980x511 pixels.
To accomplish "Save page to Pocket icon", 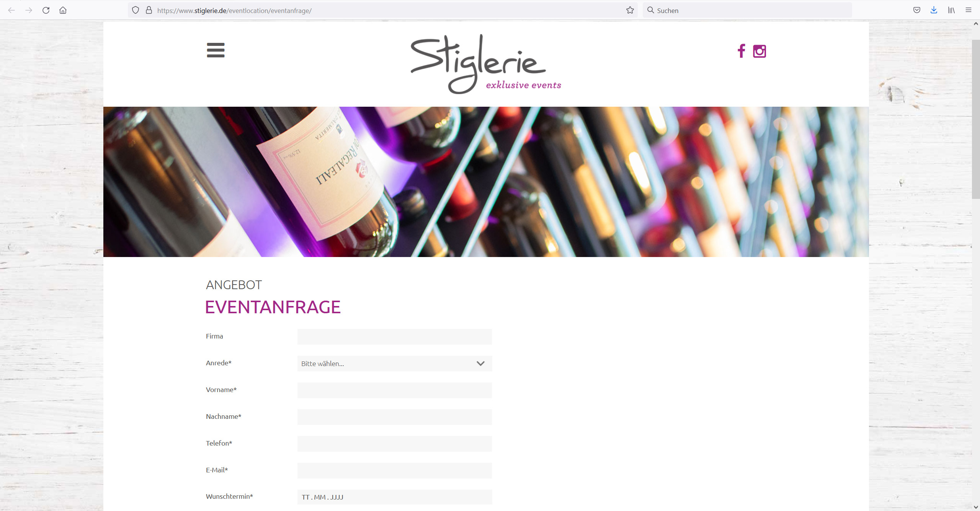I will tap(917, 10).
